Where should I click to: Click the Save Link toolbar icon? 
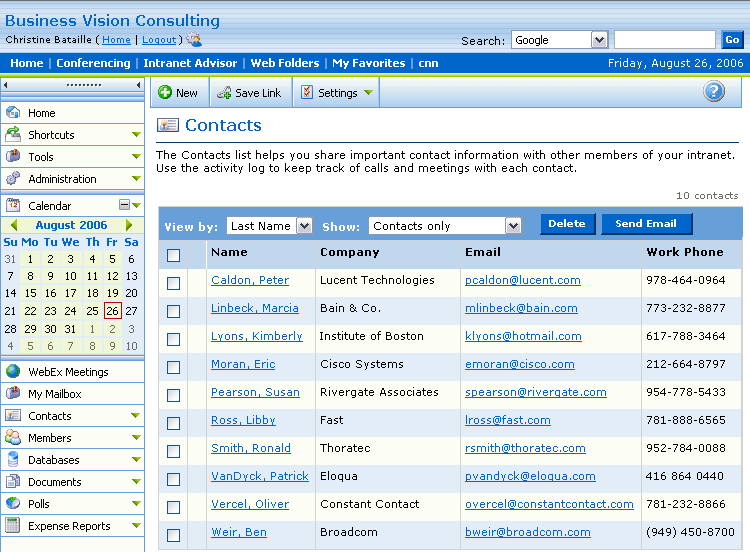(224, 93)
